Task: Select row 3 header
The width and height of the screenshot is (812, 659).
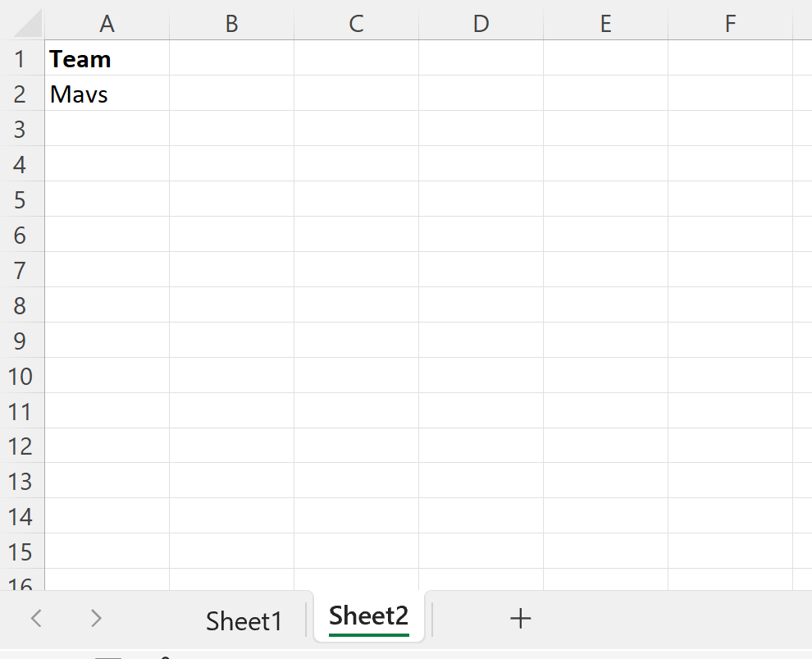Action: point(21,129)
